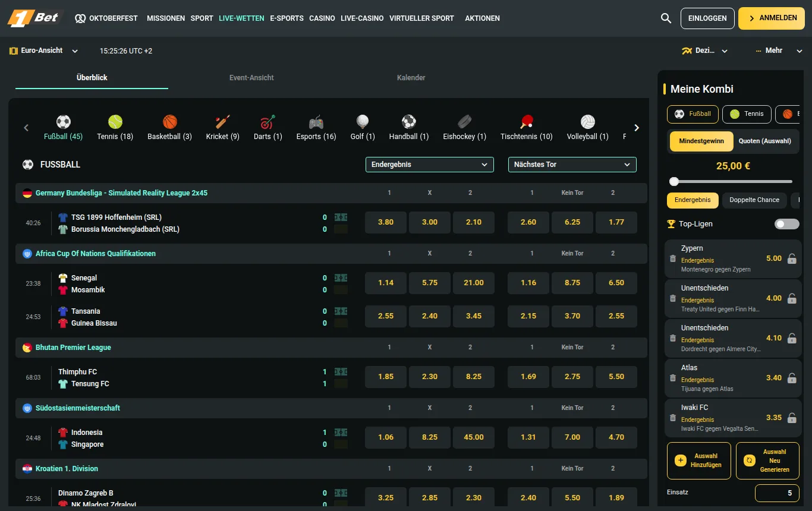
Task: Select the Tischtennis paddle icon
Action: [527, 122]
